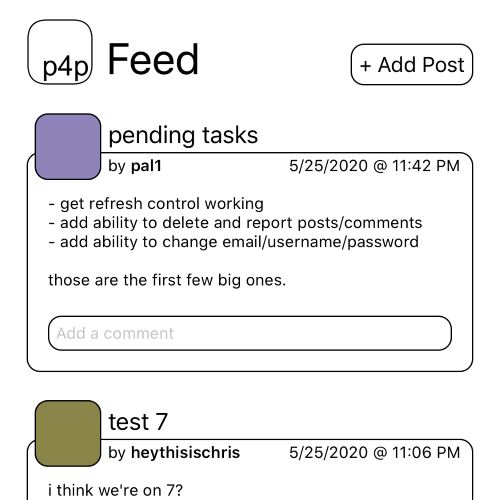Click "those are the first few big ones" text
This screenshot has width=500, height=500.
[167, 280]
